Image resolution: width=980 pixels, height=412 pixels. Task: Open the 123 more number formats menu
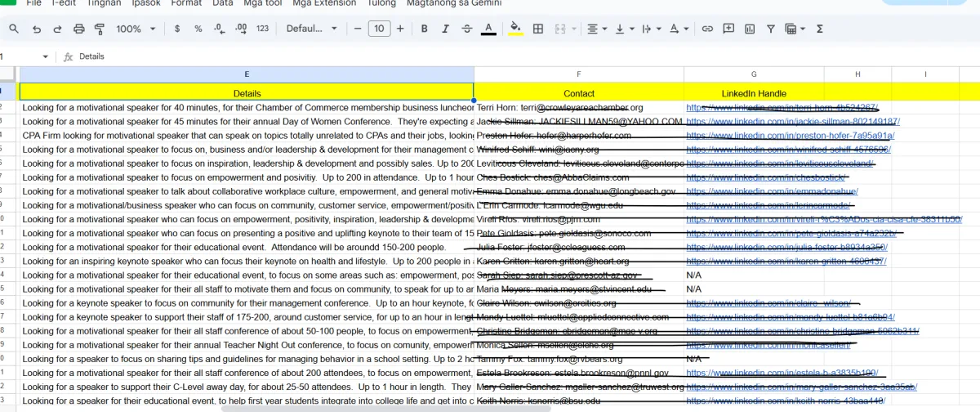pos(262,29)
